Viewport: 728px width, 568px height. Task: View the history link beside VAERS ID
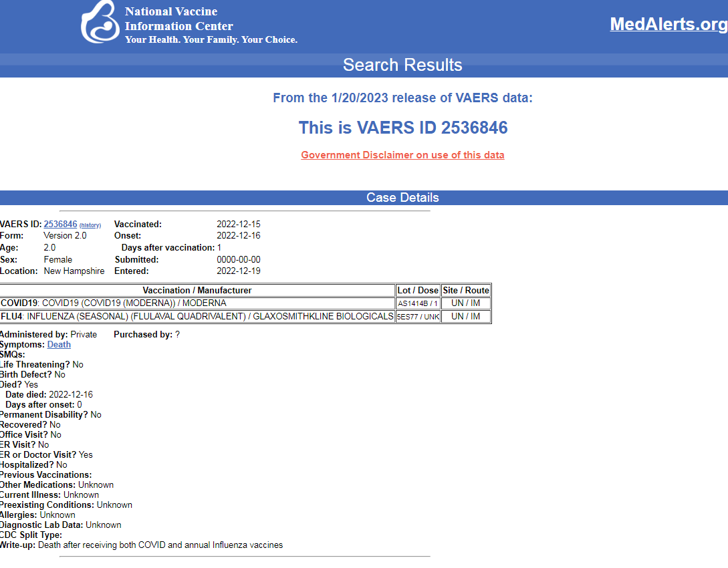90,225
